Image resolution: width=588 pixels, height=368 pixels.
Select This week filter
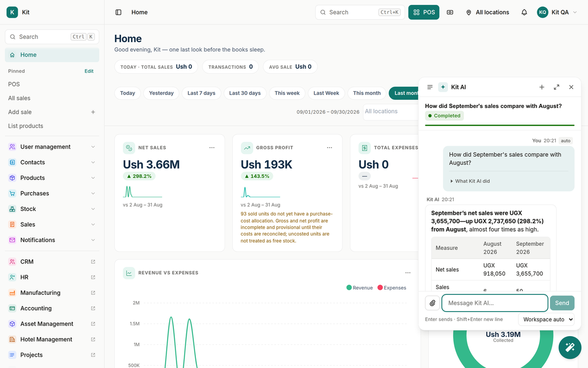(x=287, y=93)
